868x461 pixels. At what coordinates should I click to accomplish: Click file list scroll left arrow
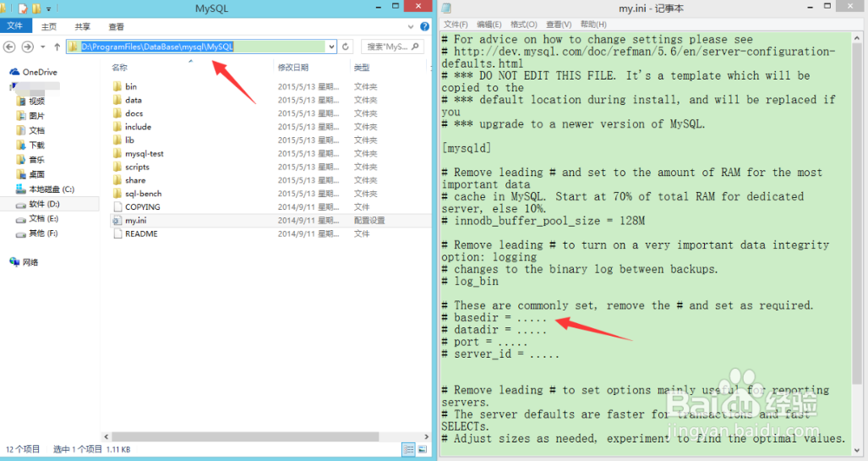point(106,437)
